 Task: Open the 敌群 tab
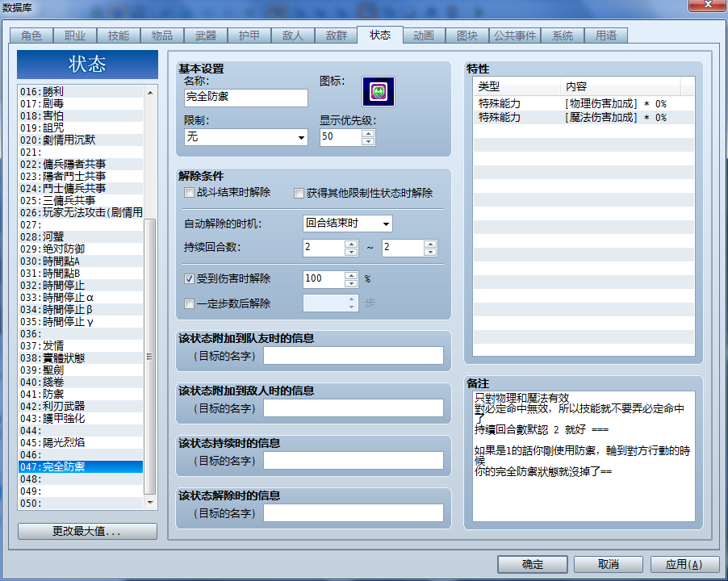coord(336,36)
